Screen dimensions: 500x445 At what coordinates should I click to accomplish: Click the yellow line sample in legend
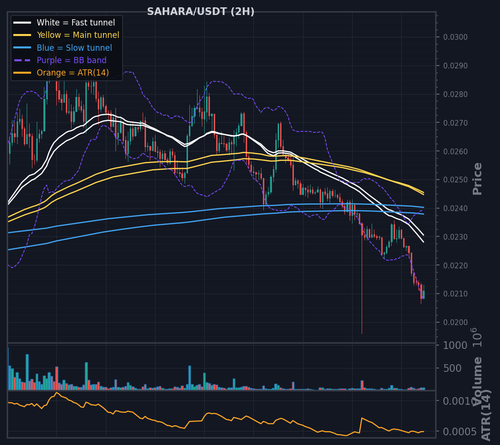point(22,35)
